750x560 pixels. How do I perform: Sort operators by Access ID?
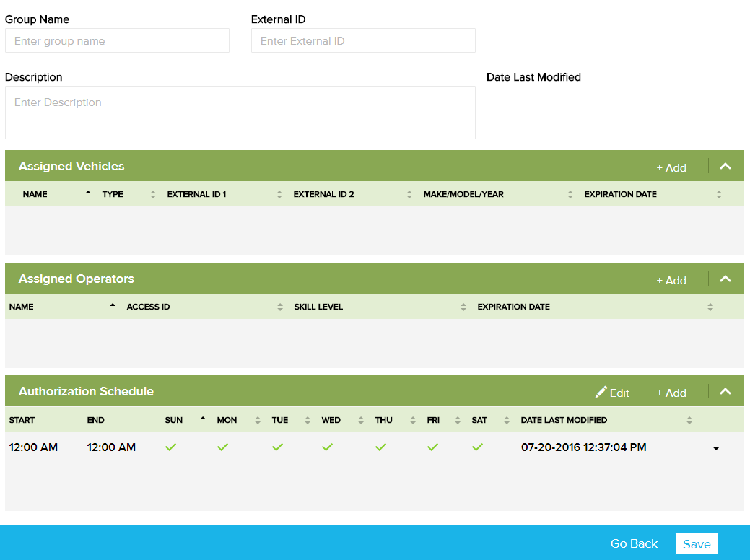pyautogui.click(x=279, y=307)
